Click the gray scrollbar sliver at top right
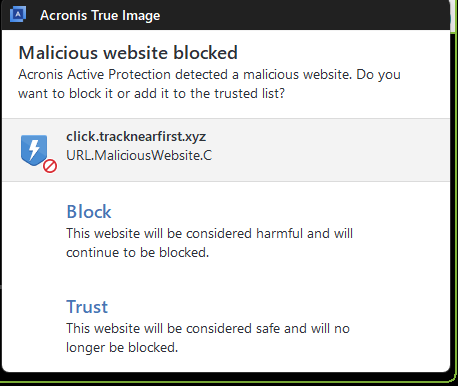The image size is (458, 386). 453,17
